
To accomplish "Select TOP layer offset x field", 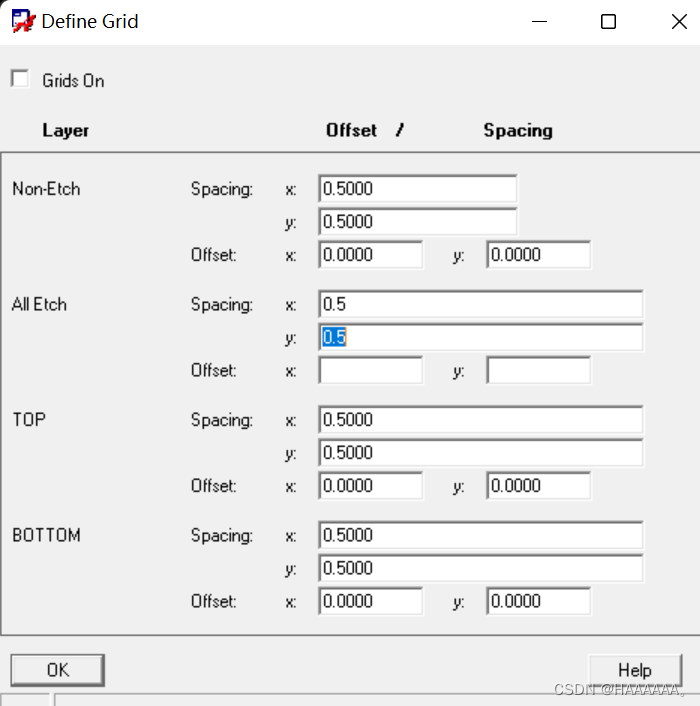I will pos(370,486).
